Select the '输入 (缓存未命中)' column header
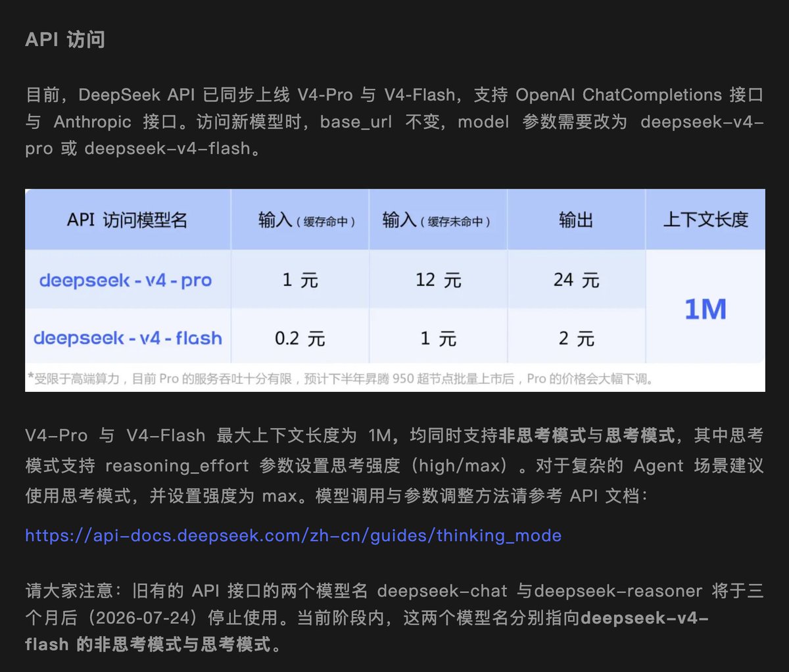The width and height of the screenshot is (789, 672). (x=437, y=220)
